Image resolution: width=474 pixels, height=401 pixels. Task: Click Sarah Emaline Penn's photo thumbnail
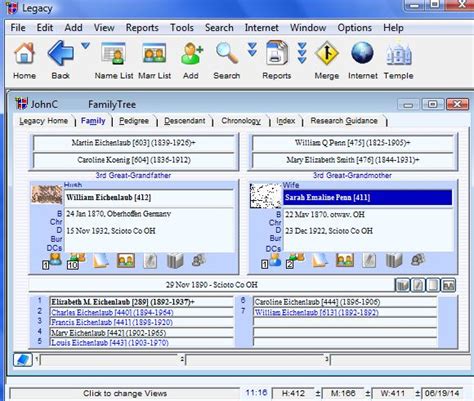pyautogui.click(x=266, y=195)
